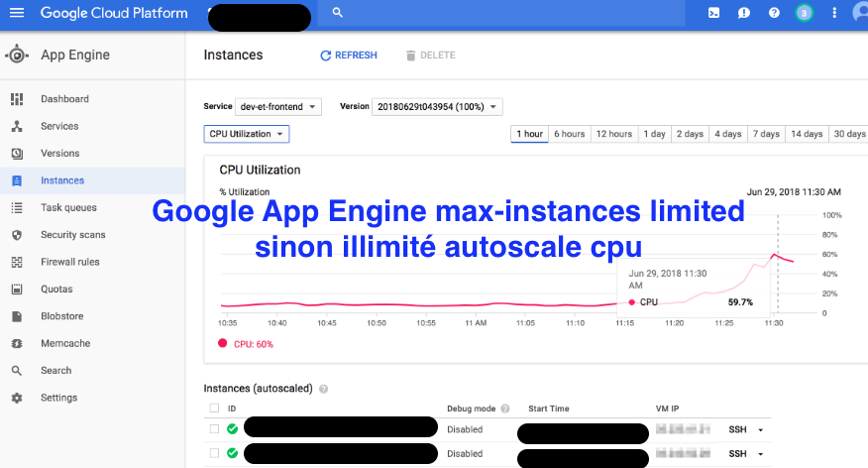Select the 1 day time range tab
This screenshot has height=468, width=868.
654,134
